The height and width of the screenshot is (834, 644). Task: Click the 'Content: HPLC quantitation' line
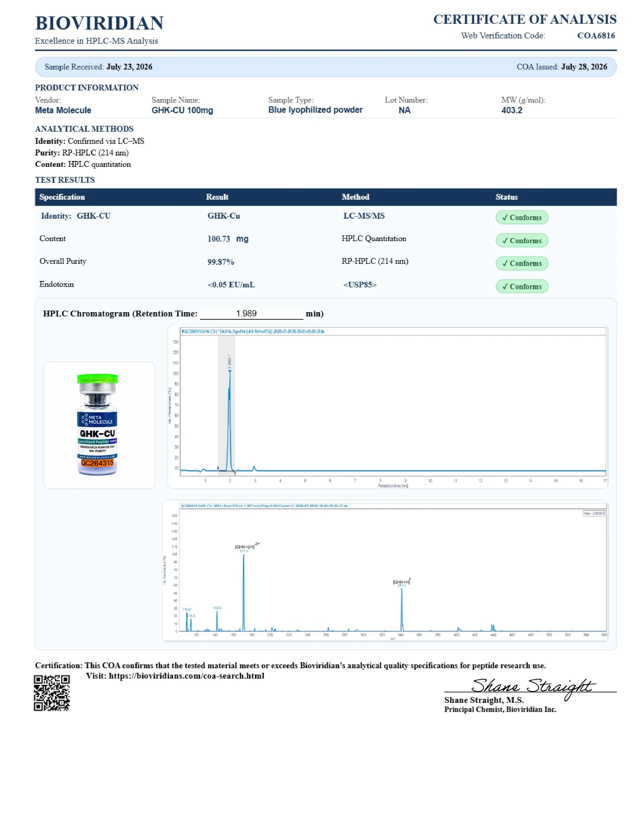(x=83, y=164)
